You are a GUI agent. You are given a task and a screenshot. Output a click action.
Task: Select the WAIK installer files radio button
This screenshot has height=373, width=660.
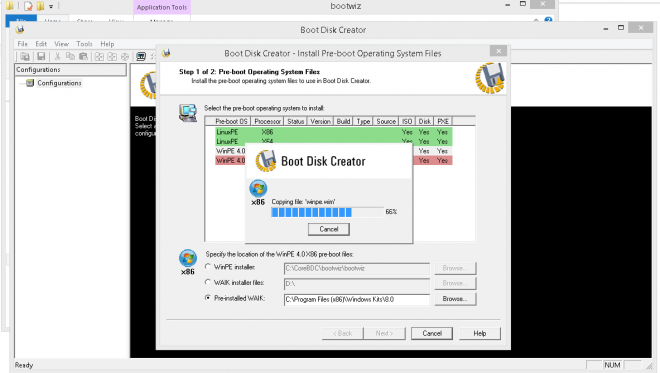(x=208, y=282)
